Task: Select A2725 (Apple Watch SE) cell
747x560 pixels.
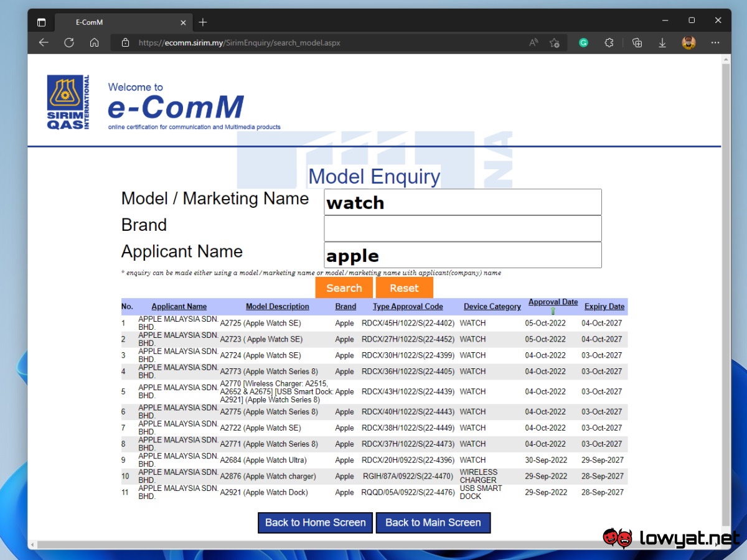Action: (x=261, y=323)
